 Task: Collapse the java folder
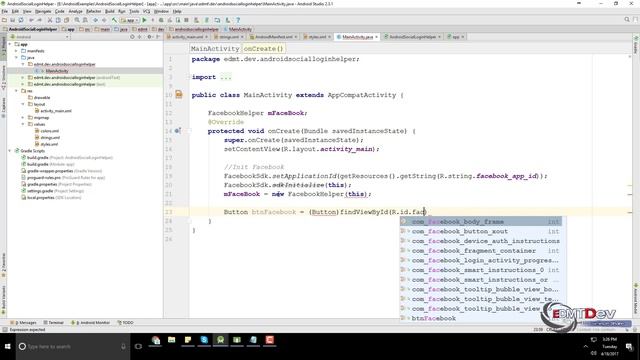pyautogui.click(x=17, y=58)
